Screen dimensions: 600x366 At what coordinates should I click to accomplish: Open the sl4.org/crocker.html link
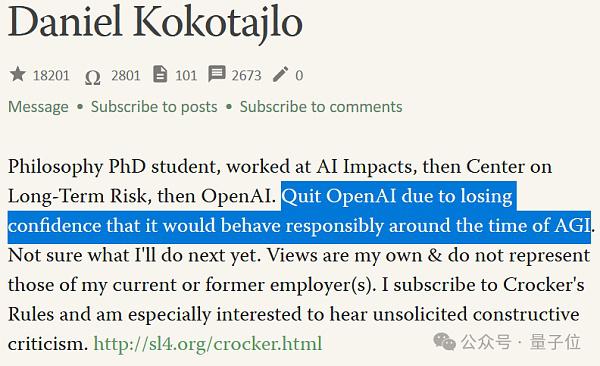point(208,344)
